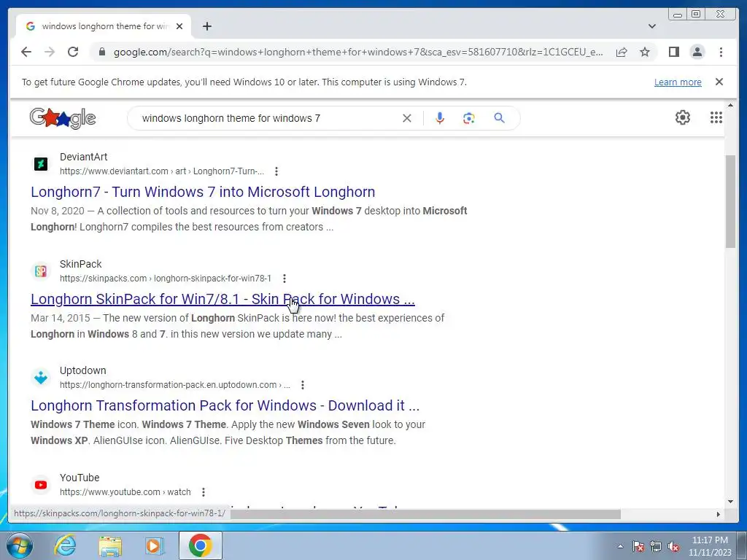
Task: Click the YouTube site favicon
Action: [41, 485]
